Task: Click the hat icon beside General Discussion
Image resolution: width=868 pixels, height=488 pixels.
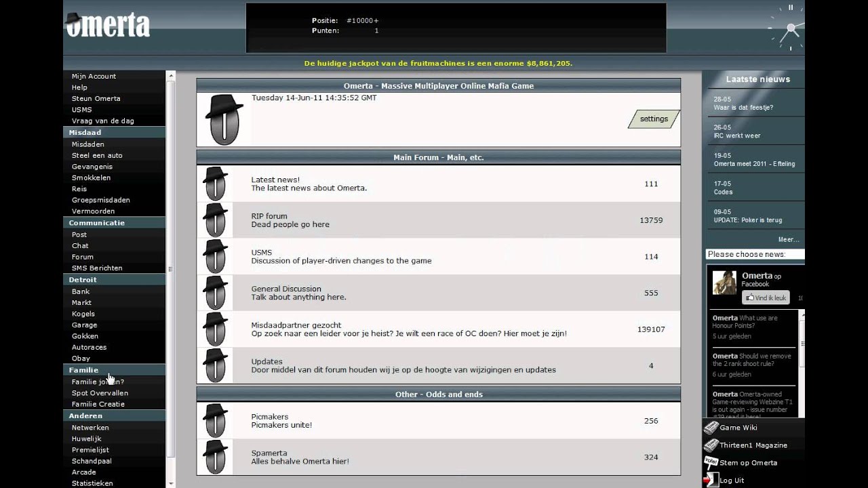Action: pyautogui.click(x=215, y=293)
